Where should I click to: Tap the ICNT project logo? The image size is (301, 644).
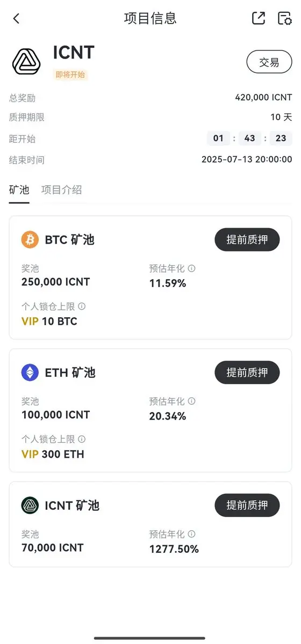pos(26,61)
